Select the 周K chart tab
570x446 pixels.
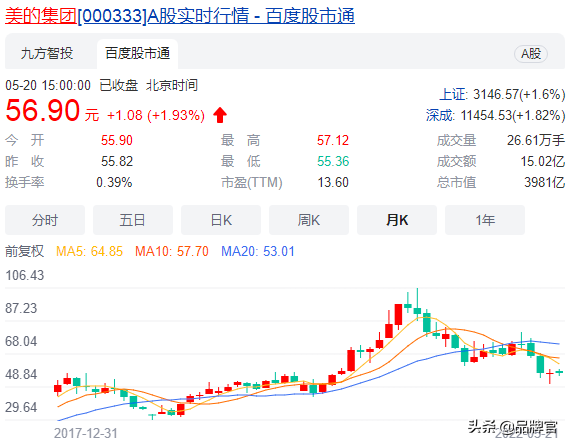[x=309, y=220]
